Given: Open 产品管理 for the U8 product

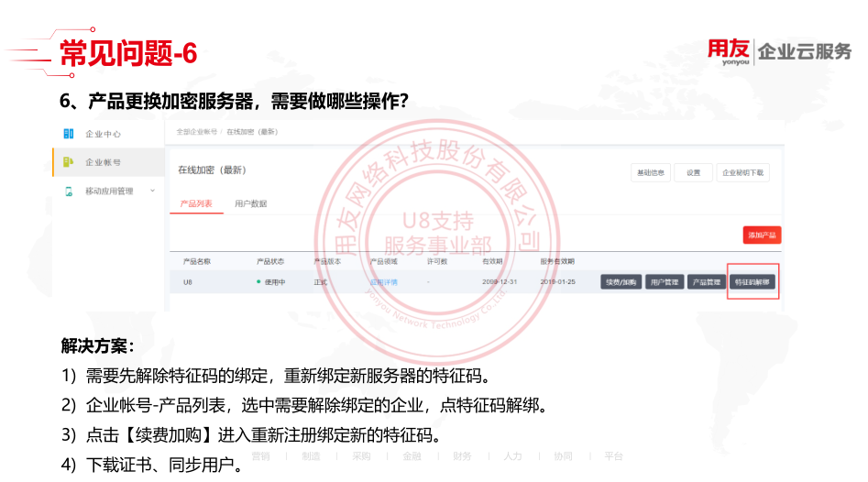Looking at the screenshot, I should 707,282.
